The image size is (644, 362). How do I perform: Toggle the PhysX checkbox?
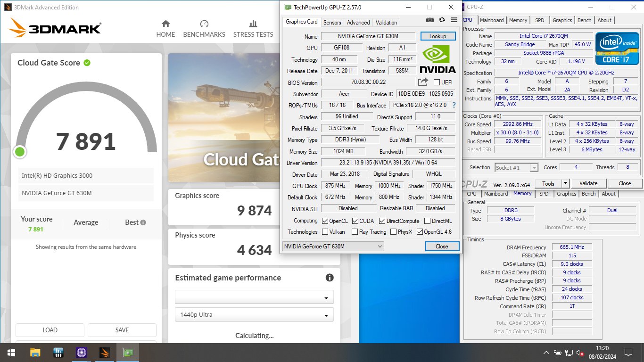pos(393,232)
